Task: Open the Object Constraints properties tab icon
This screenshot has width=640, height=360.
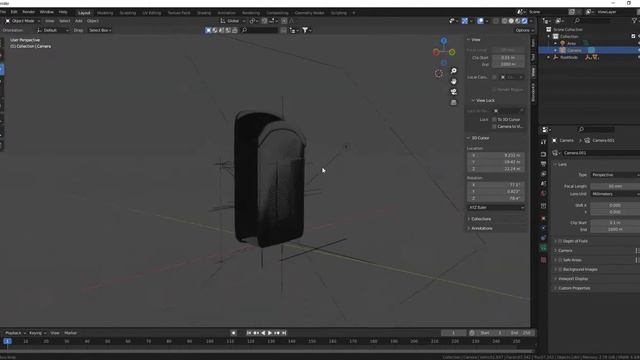Action: pyautogui.click(x=543, y=238)
